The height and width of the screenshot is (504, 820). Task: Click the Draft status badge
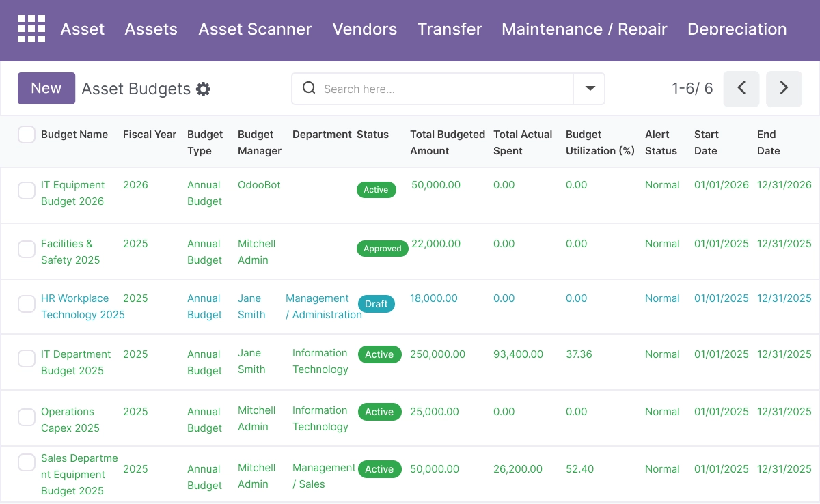[x=377, y=304]
